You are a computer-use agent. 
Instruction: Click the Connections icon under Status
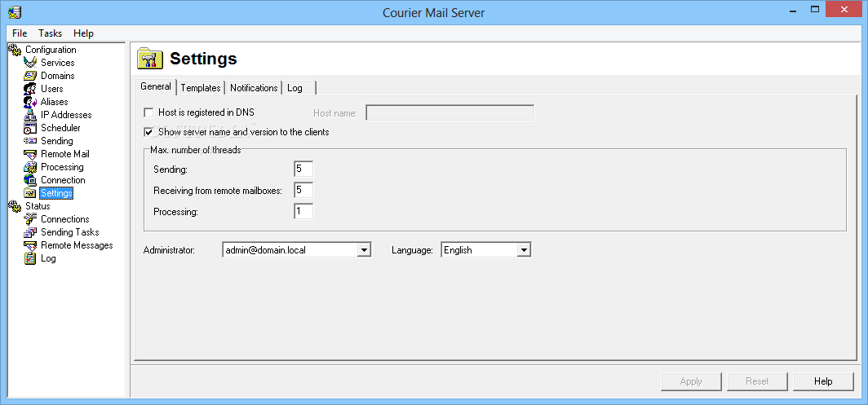tap(30, 219)
